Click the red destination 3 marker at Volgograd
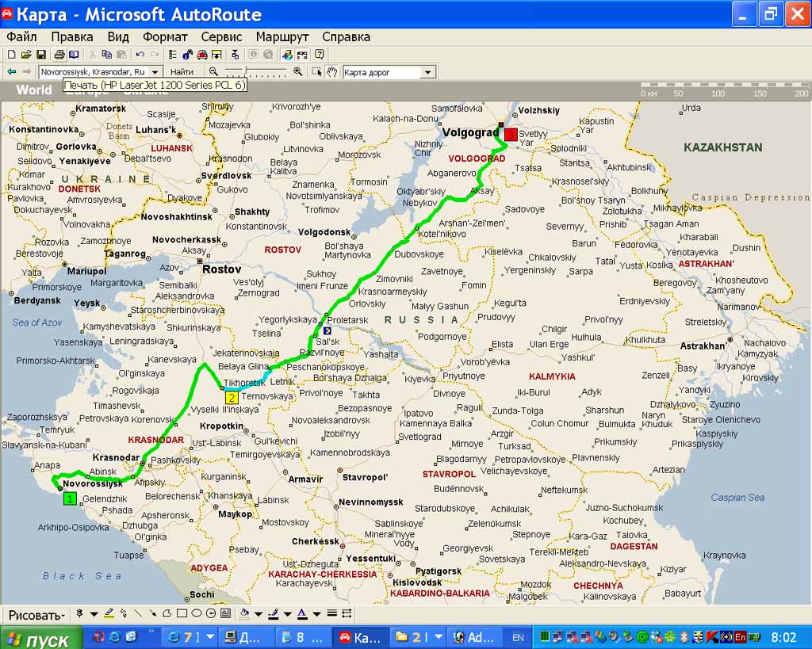Screen dimensions: 812x649 coord(511,134)
